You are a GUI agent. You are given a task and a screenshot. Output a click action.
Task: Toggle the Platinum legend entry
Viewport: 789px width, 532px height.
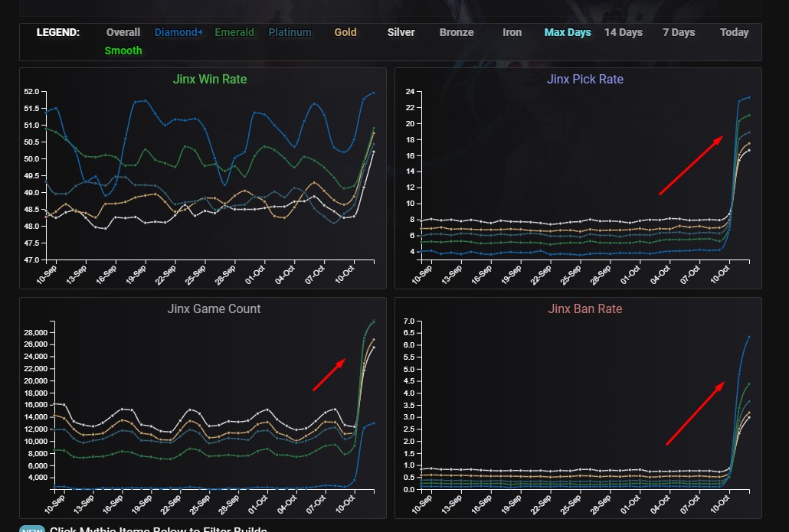tap(290, 32)
